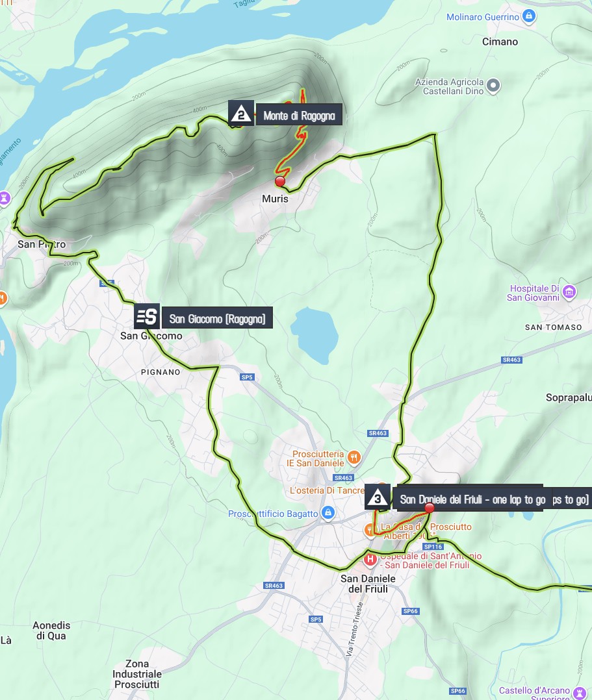This screenshot has height=700, width=592.
Task: Click the La Casa del Prosciutto restaurant icon
Action: (x=370, y=530)
